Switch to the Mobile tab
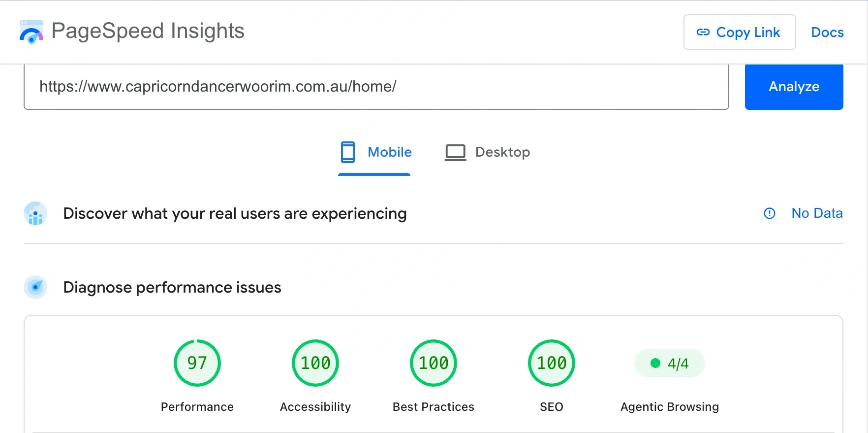Screen dimensions: 868x433 click(x=375, y=152)
